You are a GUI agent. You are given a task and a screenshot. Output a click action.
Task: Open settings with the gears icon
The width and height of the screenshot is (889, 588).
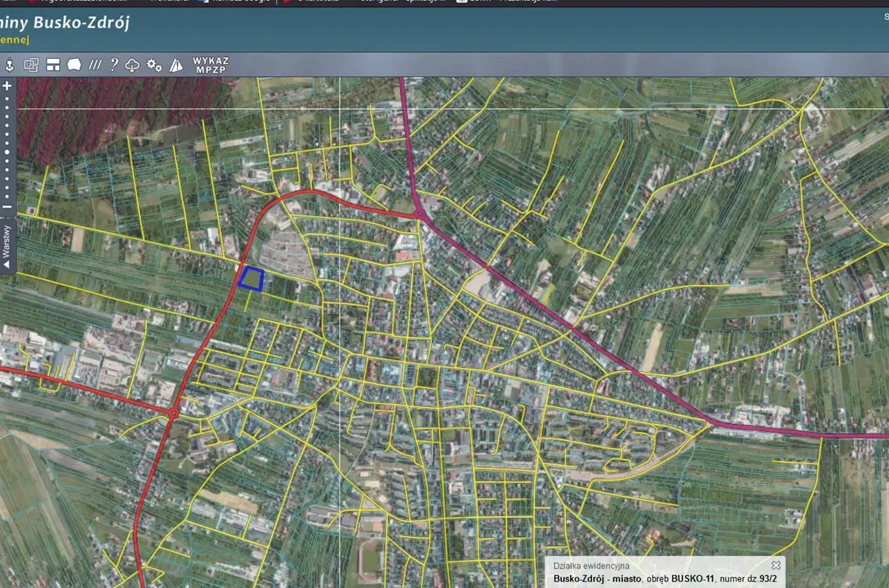154,65
